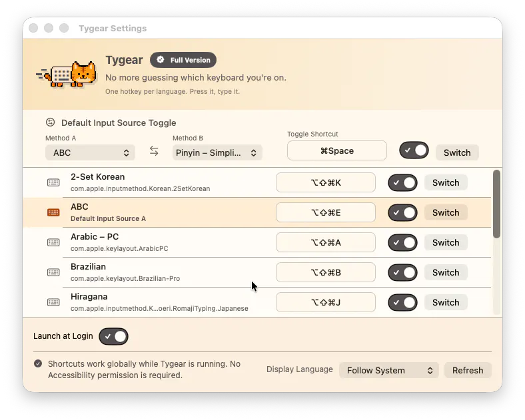525x420 pixels.
Task: Click the ⌥⇧⌘E shortcut field for ABC
Action: 325,212
